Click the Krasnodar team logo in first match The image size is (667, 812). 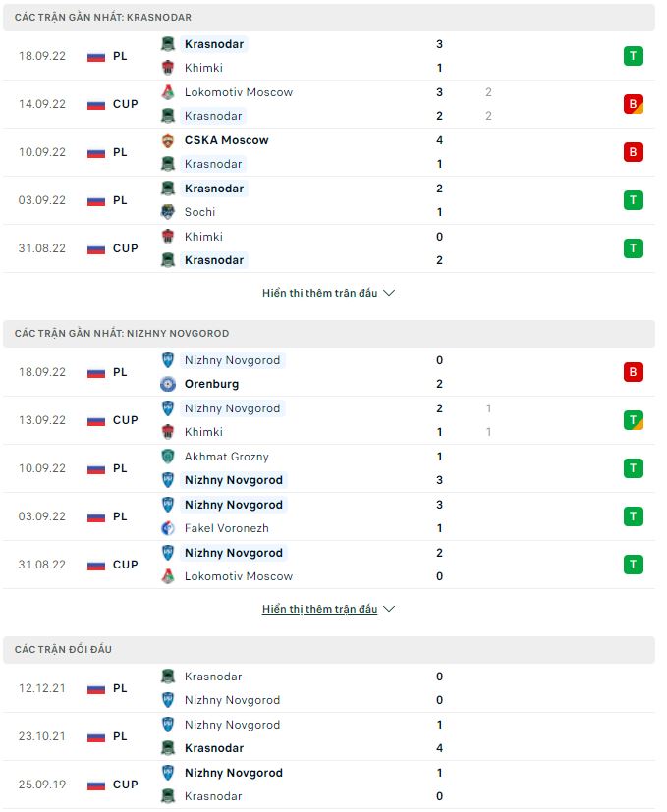point(169,44)
